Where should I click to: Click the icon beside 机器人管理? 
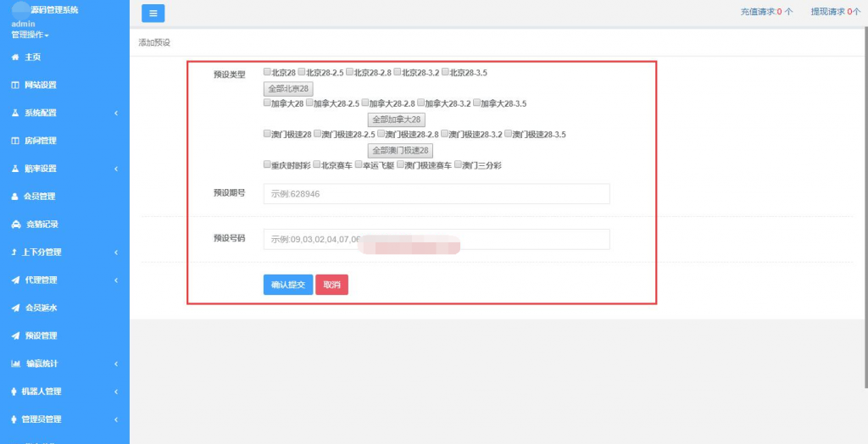[14, 391]
